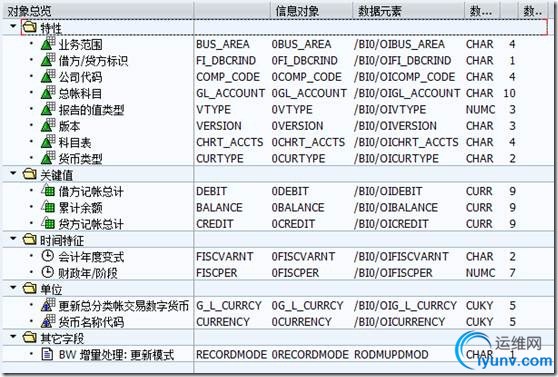Click the 借方/贷方标识 characteristic icon
The width and height of the screenshot is (558, 377).
point(48,60)
